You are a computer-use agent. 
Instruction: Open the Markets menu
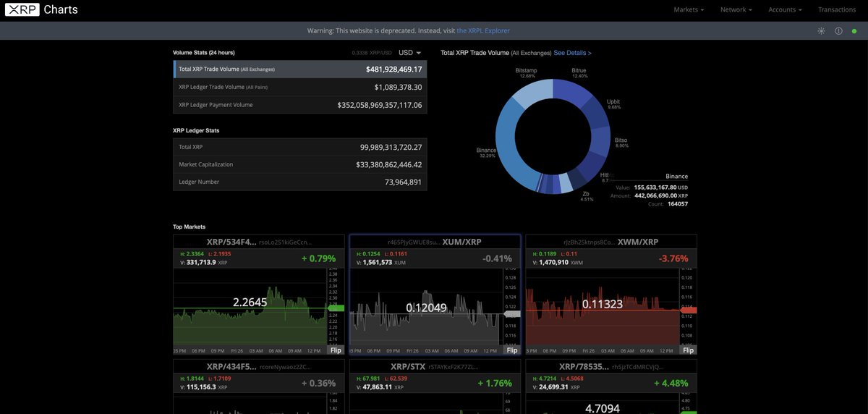(x=689, y=10)
